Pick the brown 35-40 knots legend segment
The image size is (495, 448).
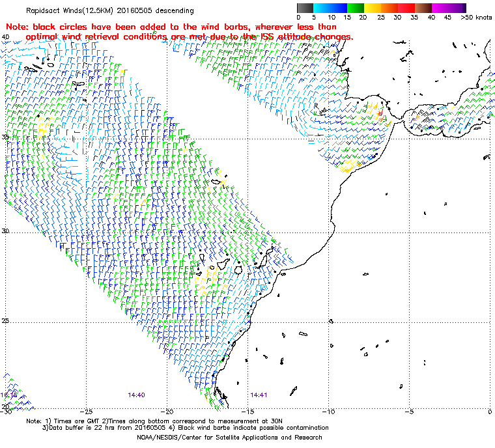[x=423, y=8]
